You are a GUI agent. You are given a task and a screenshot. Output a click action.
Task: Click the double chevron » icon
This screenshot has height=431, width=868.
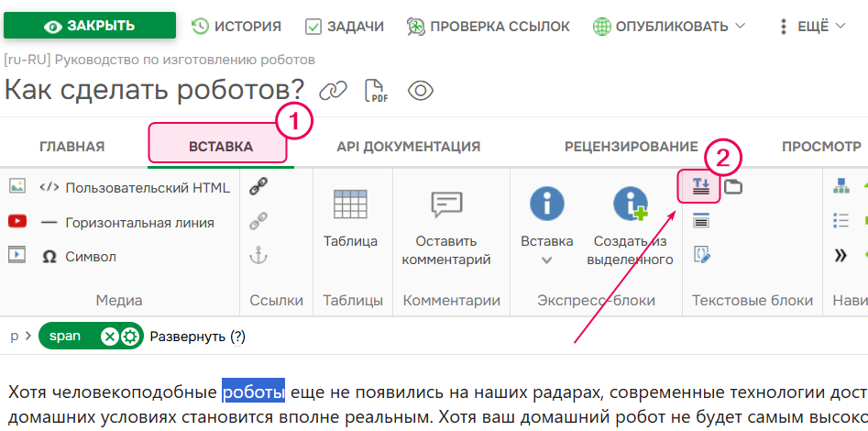point(841,255)
